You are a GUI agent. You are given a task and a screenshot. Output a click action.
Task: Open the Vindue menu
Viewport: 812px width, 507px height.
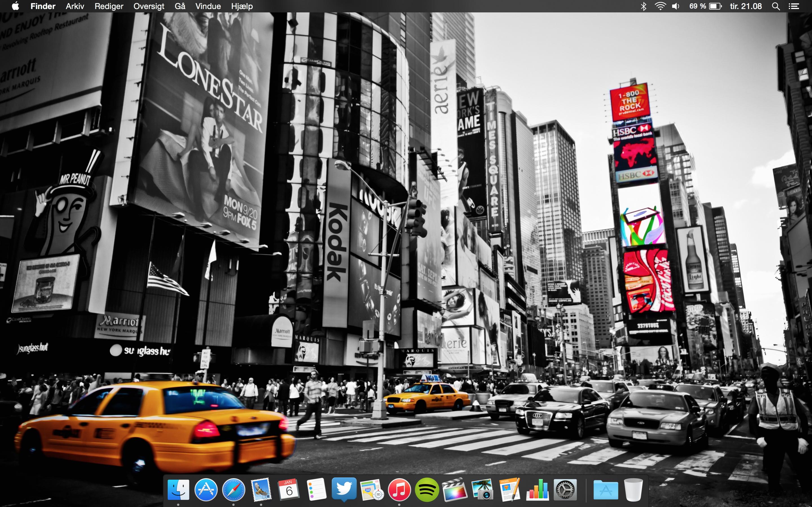(x=208, y=6)
